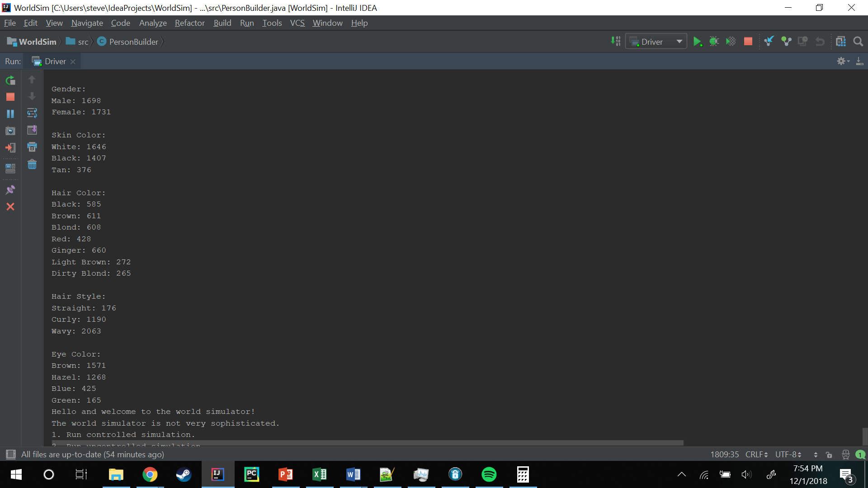Open Project Structure dialog icon

[840, 42]
